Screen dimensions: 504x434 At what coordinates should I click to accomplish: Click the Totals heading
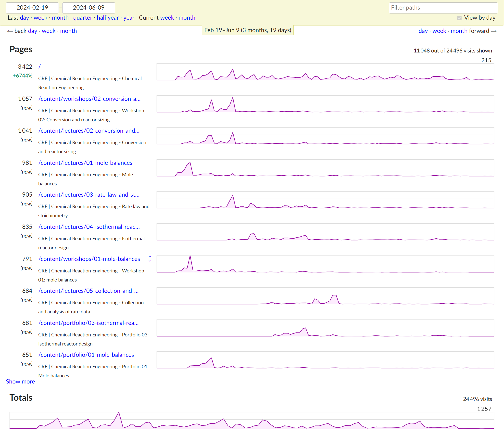[x=21, y=398]
